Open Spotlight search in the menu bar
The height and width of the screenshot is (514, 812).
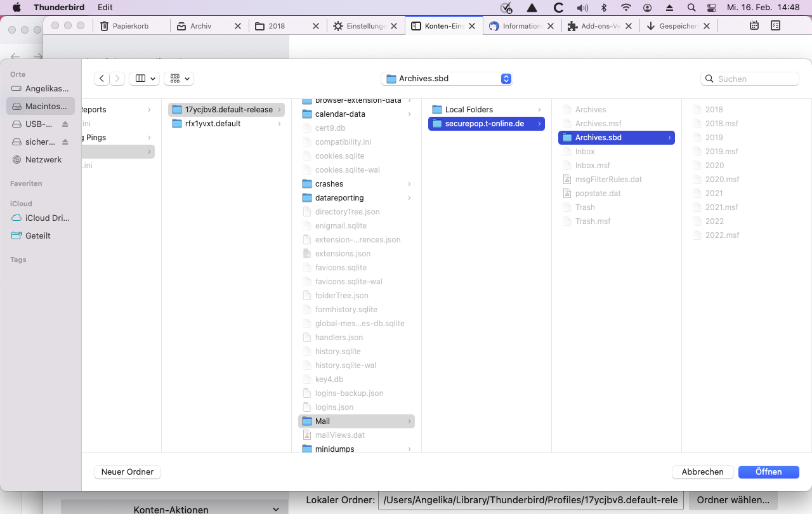pyautogui.click(x=691, y=8)
